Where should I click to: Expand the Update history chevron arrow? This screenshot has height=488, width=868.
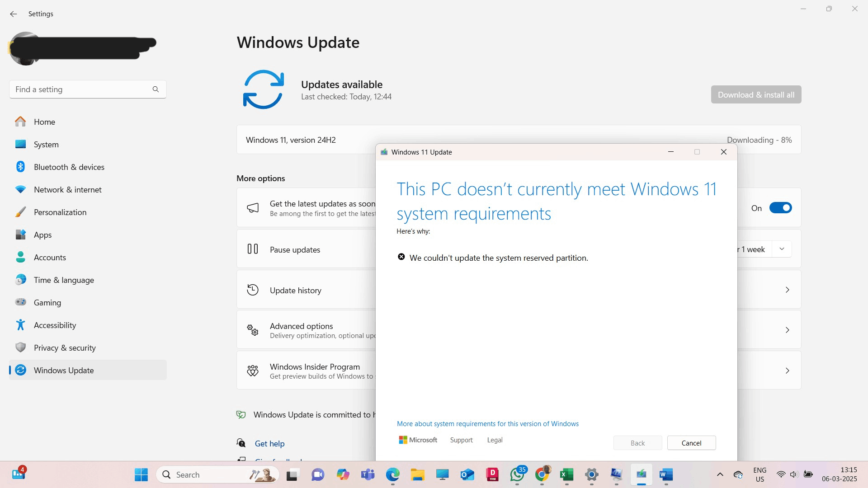click(x=787, y=290)
